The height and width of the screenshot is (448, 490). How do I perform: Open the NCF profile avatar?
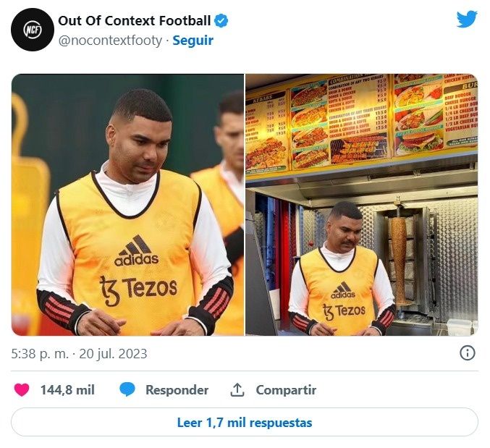[33, 30]
